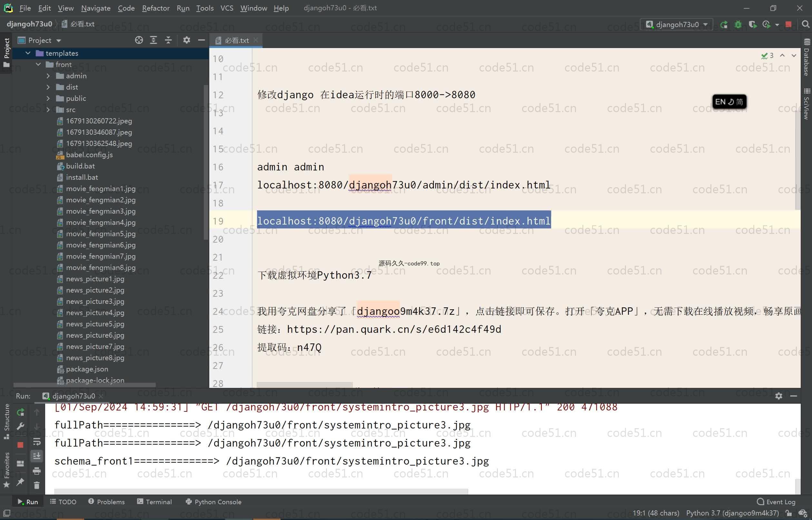Click Python 3.7 interpreter in status bar
The width and height of the screenshot is (812, 520).
pos(732,513)
